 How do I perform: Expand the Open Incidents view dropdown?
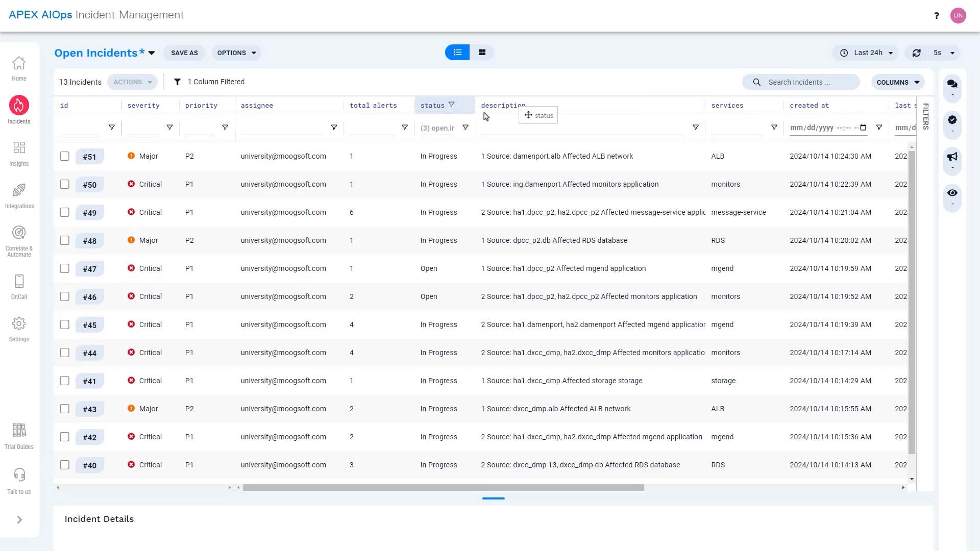[x=152, y=53]
